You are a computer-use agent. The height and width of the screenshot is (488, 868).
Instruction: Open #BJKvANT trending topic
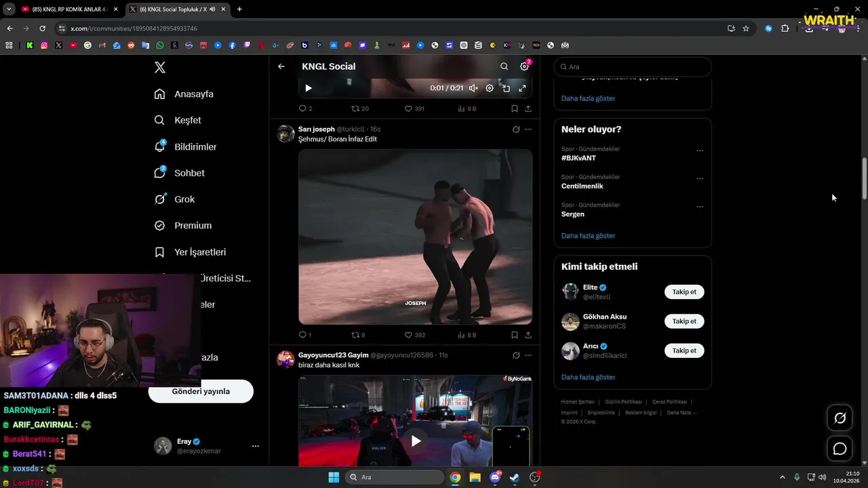click(578, 158)
